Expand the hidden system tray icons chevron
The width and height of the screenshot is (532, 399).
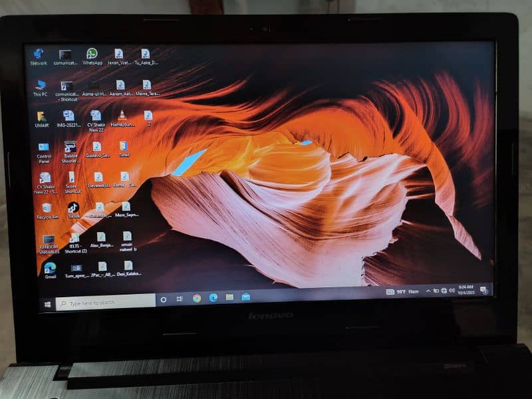[428, 291]
